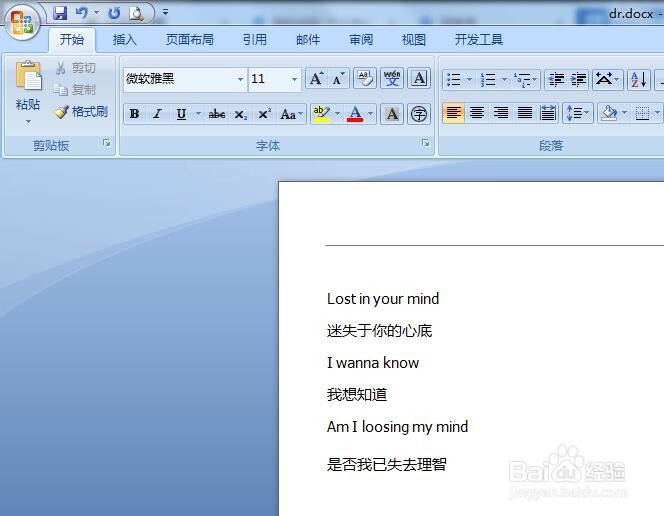Center the paragraph text
Screen dimensions: 664x516
click(477, 113)
